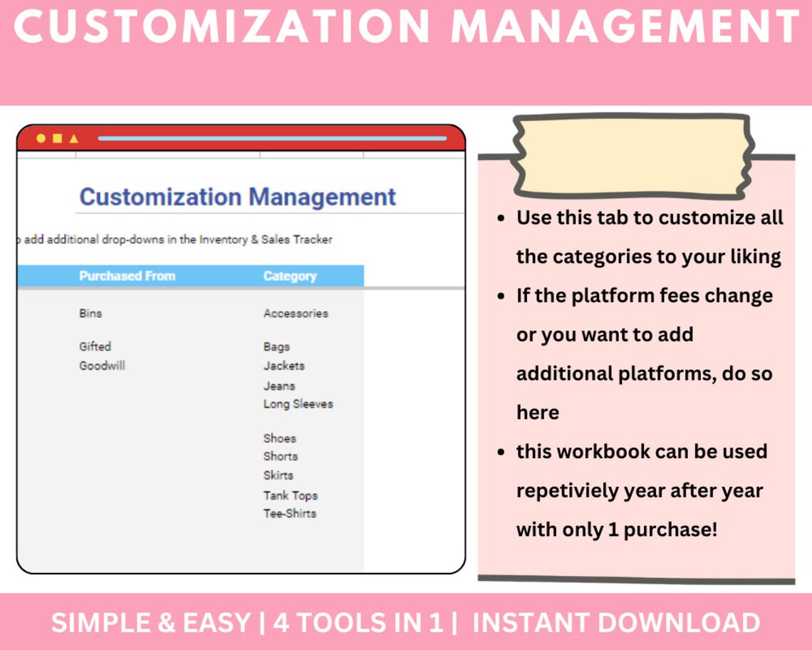
Task: Switch to the Customization Management tab
Action: pyautogui.click(x=238, y=197)
